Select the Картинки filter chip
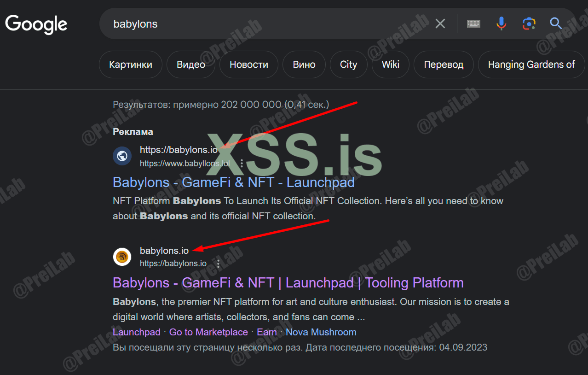 (131, 64)
